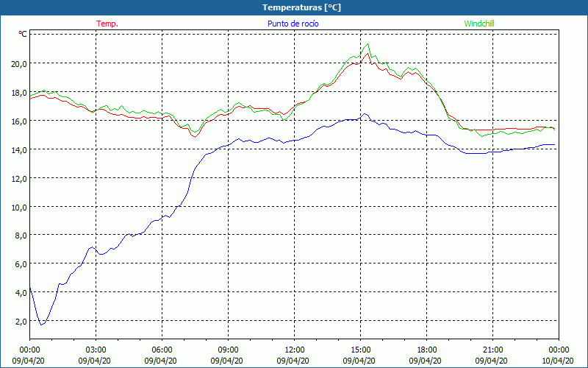Click the Punto de rocío legend label
Viewport: 588px width, 368px height.
(293, 24)
